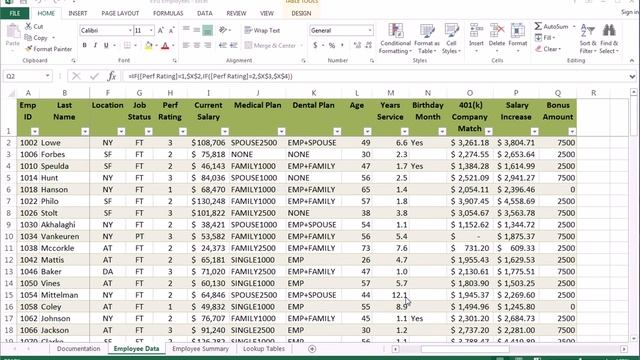Open the Medical Plan filter dropdown
This screenshot has width=640, height=360.
(281, 131)
